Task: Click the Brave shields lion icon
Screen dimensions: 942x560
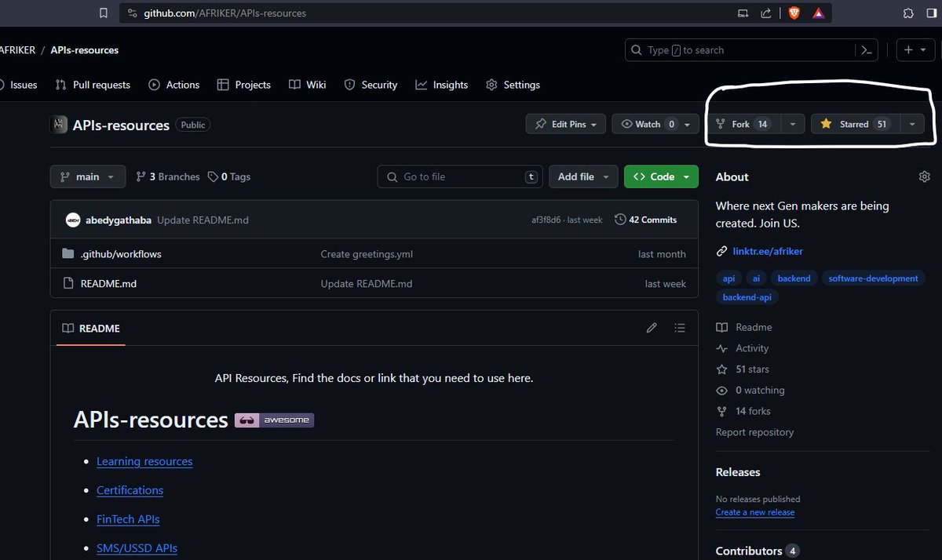Action: click(794, 13)
